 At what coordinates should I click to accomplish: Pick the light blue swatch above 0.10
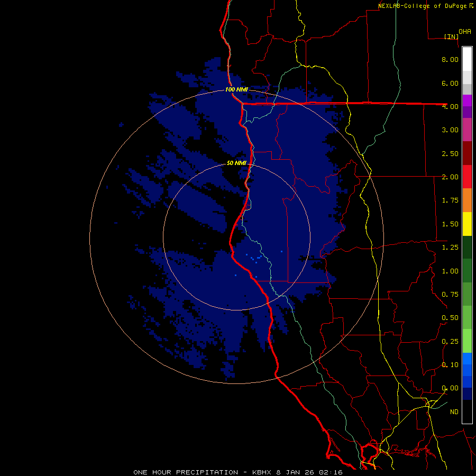tap(467, 359)
